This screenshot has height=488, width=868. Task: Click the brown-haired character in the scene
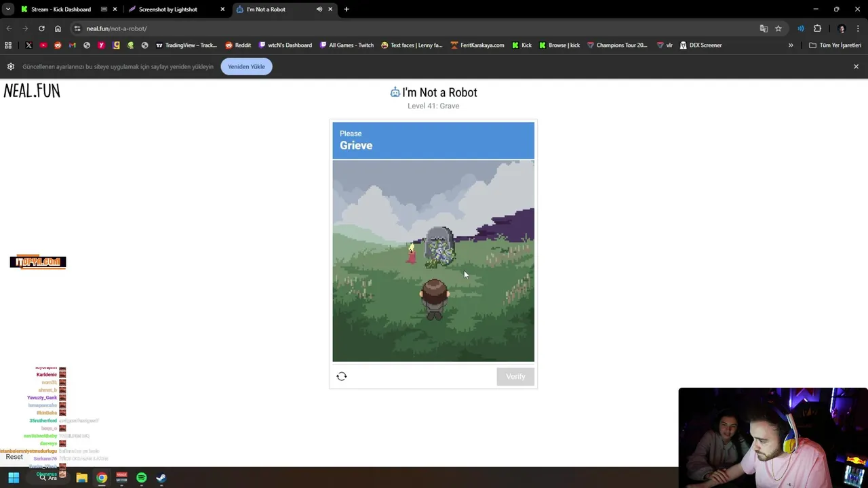(434, 298)
